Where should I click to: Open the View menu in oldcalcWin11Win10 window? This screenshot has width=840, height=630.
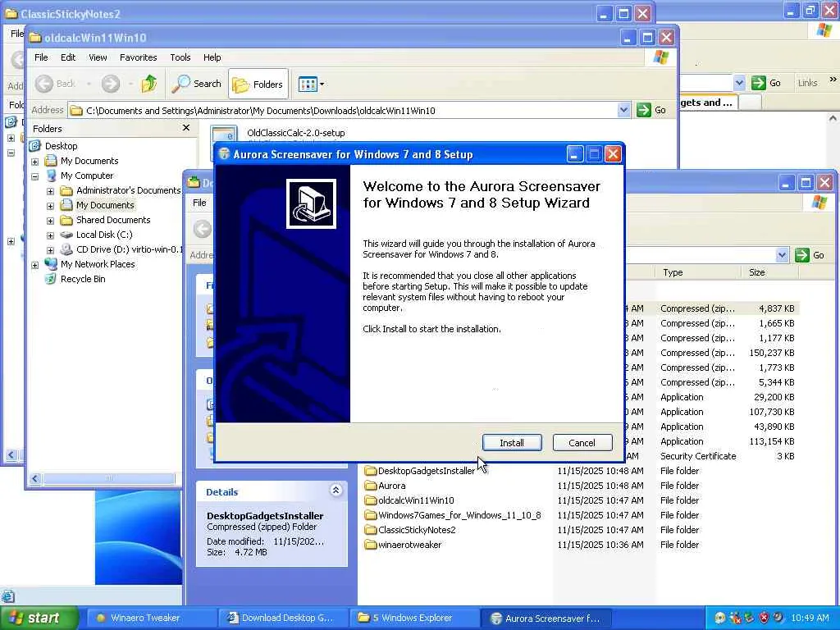click(x=98, y=57)
